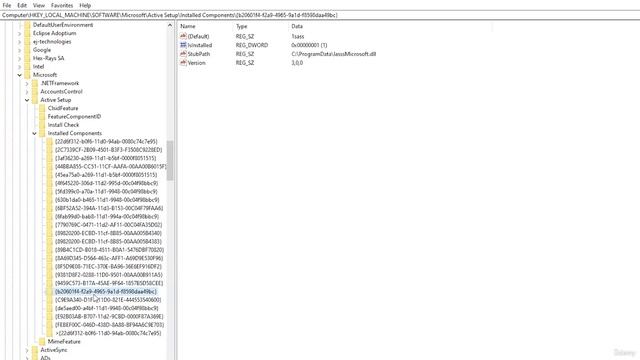The height and width of the screenshot is (360, 640).
Task: Open the File menu
Action: click(7, 5)
